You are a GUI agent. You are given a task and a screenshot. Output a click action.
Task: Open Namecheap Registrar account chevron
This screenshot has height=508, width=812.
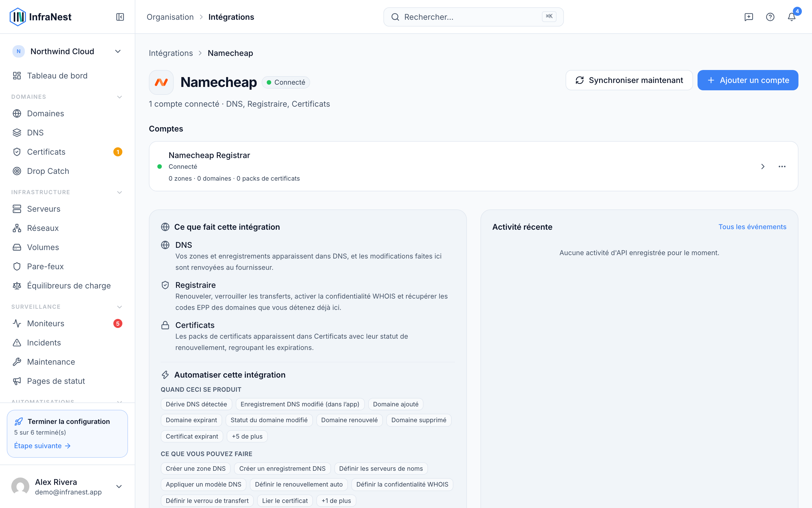763,166
